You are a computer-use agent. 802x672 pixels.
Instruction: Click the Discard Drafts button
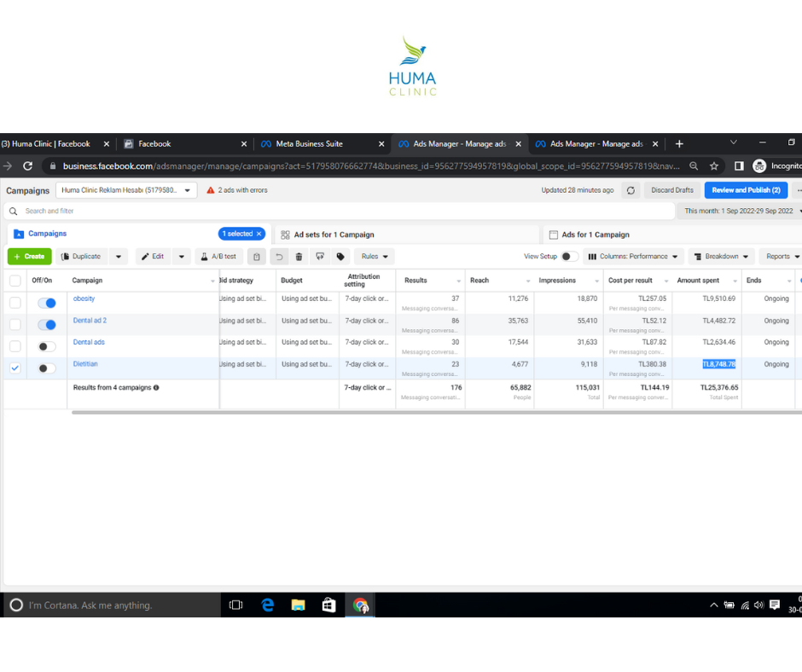click(x=672, y=190)
